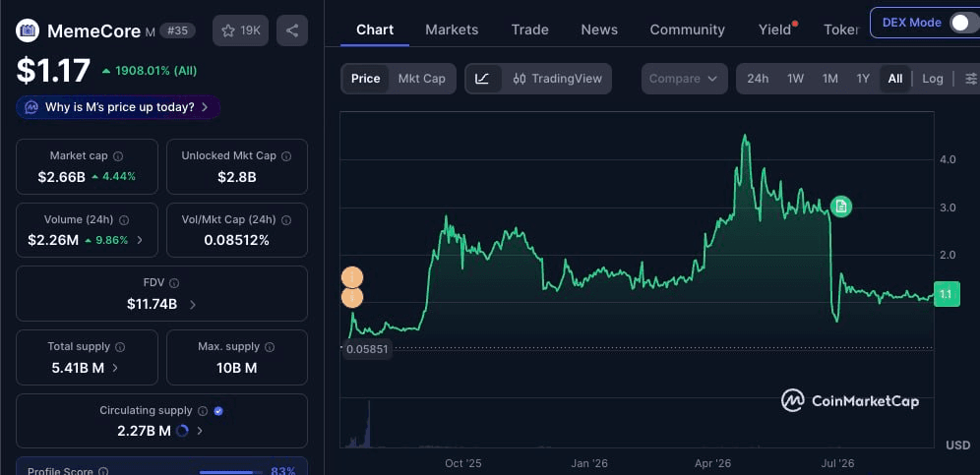Screen dimensions: 980x475
Task: Set chart range to 1W
Action: pos(795,79)
